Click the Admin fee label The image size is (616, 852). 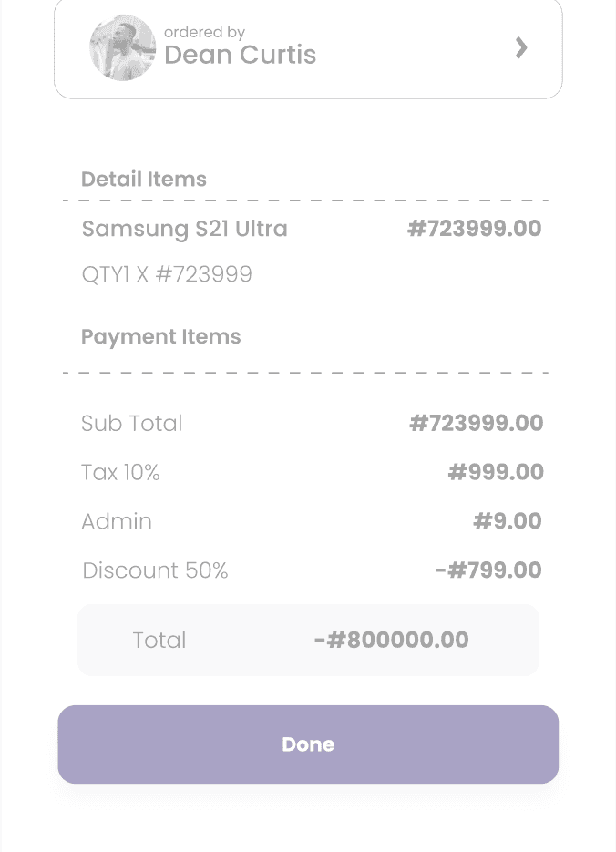(117, 522)
